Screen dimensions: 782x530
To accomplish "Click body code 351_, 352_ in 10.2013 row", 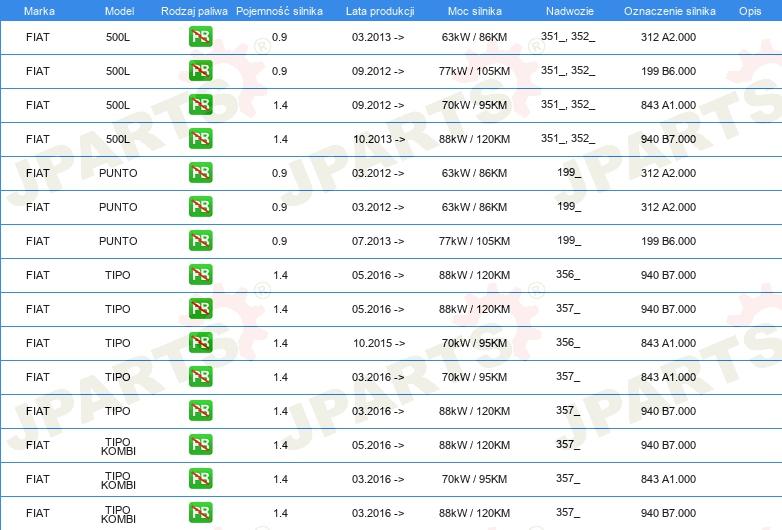I will coord(568,138).
